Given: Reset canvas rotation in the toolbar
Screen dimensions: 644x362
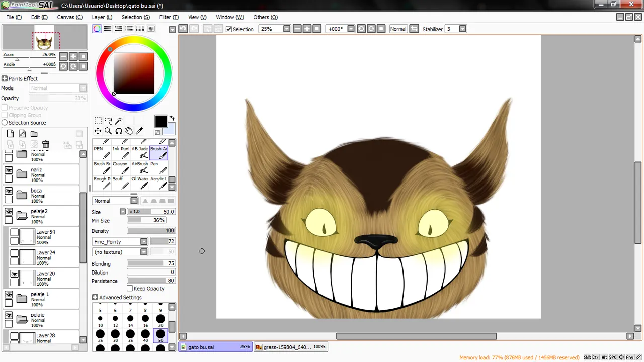Looking at the screenshot, I should (x=381, y=29).
